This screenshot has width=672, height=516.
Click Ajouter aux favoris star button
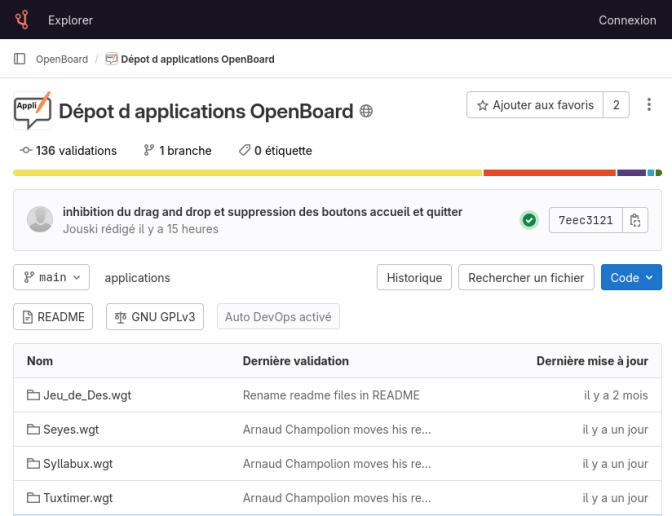click(x=535, y=105)
